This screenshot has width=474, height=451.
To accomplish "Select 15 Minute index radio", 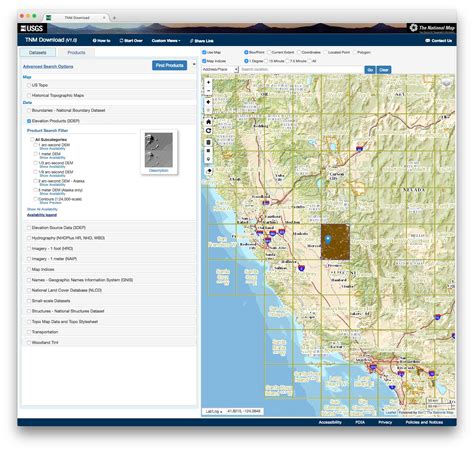I will pyautogui.click(x=266, y=61).
